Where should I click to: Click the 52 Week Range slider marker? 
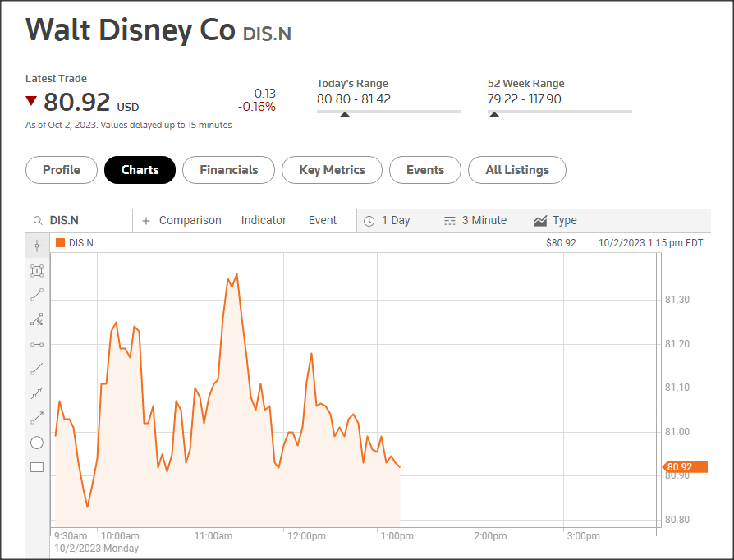[494, 115]
